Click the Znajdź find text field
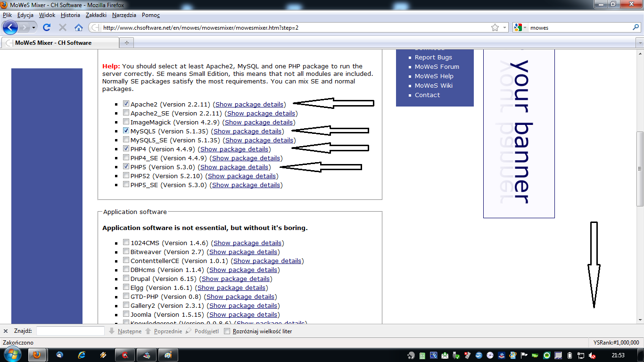 70,331
